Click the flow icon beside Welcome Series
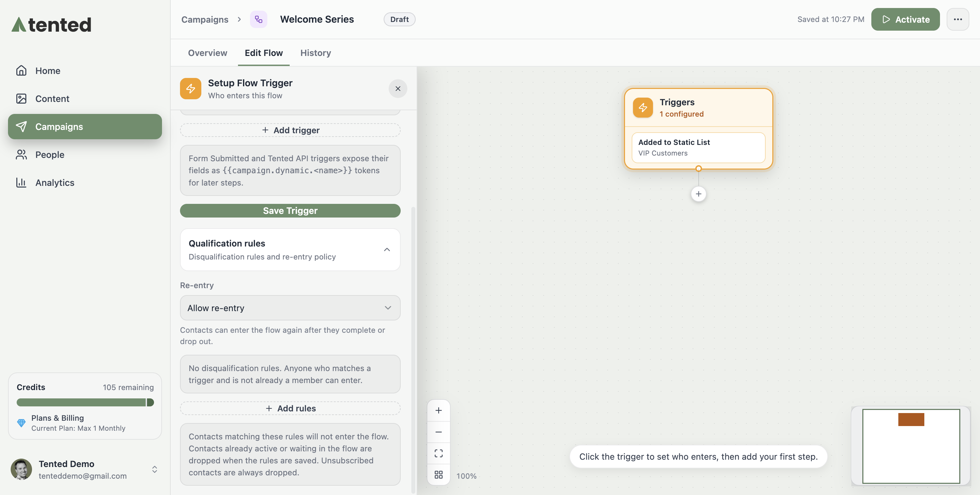This screenshot has height=495, width=980. coord(258,19)
